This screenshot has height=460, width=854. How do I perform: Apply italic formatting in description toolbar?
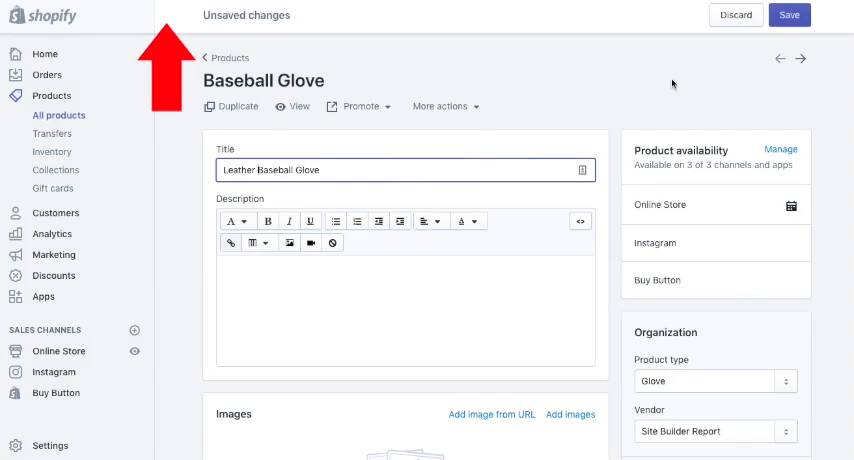289,221
